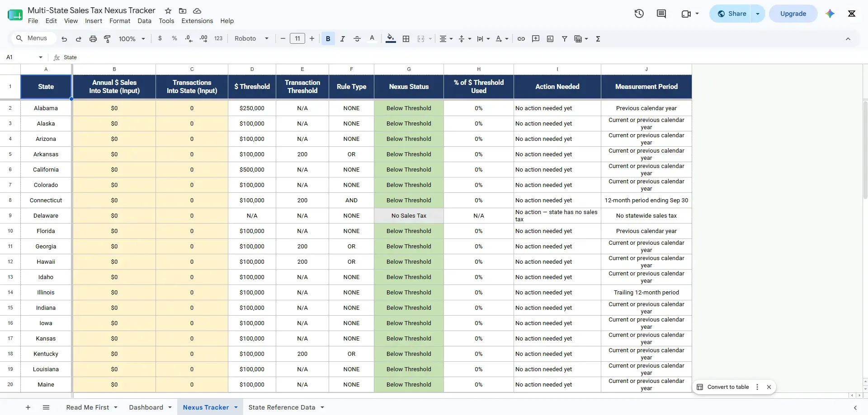Open the Read Me First sheet

[x=87, y=407]
